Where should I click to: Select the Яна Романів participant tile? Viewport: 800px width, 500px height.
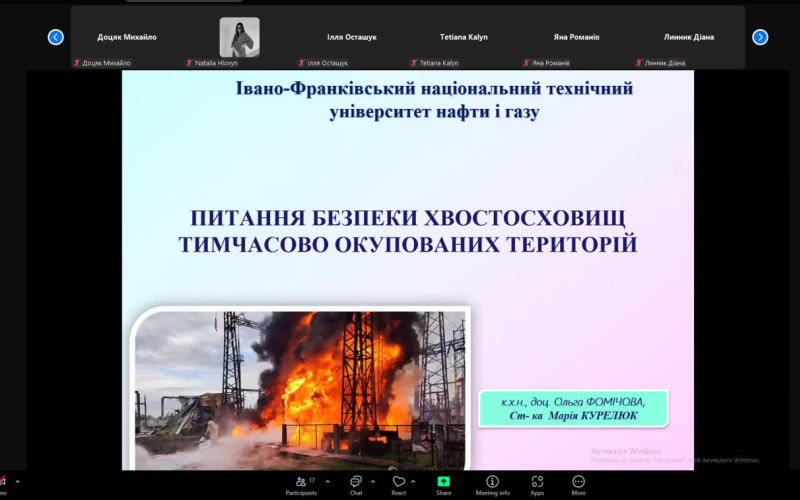coord(577,37)
